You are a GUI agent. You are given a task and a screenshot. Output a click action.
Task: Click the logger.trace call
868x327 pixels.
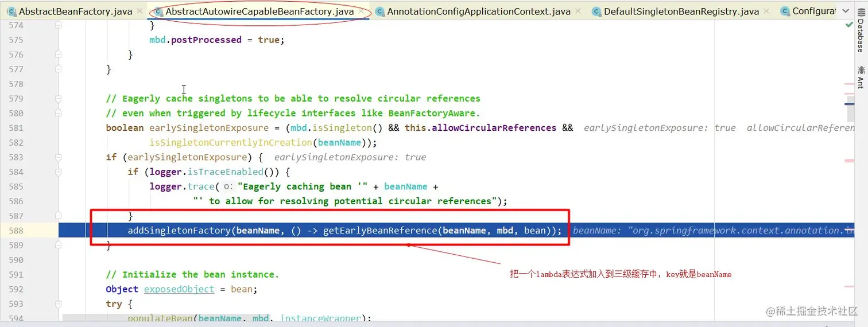coord(181,186)
